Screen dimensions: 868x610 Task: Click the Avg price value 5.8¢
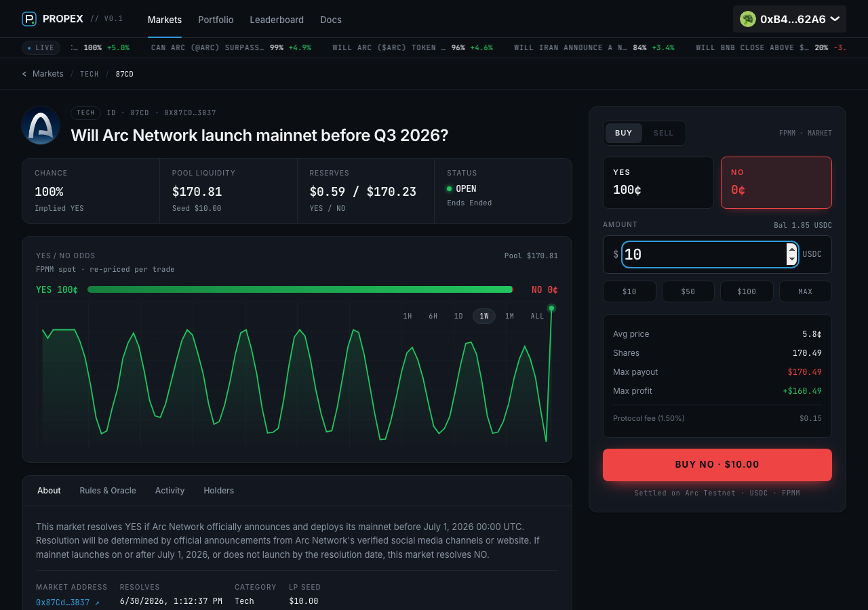click(812, 334)
